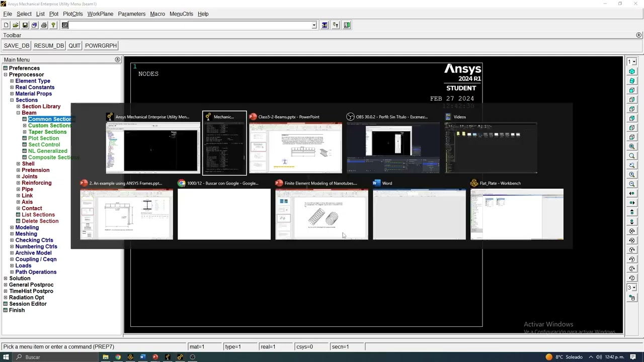Viewport: 644px width, 362px height.
Task: Open the Pan-Zoom-Rotate toolbar icon
Action: click(x=34, y=25)
